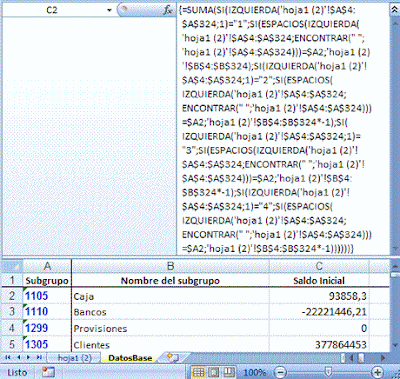The image size is (400, 379).
Task: Select the Provisiones balance cell showing 0
Action: (319, 328)
